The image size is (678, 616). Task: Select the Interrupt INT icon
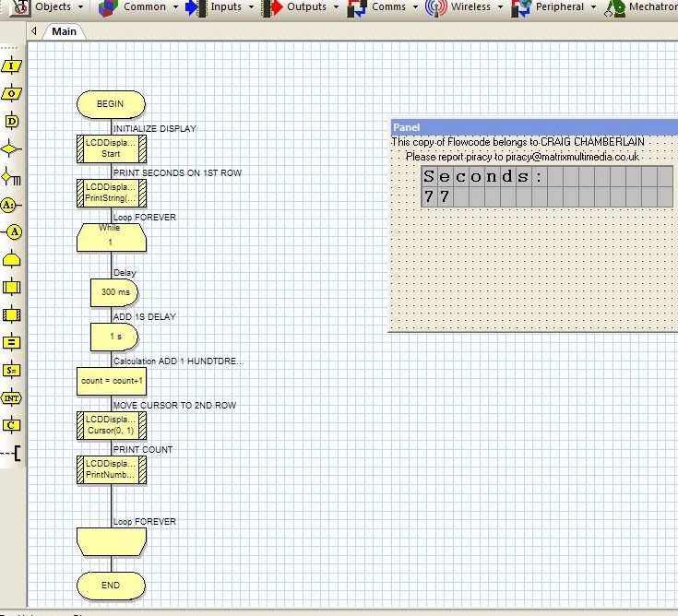(x=11, y=398)
